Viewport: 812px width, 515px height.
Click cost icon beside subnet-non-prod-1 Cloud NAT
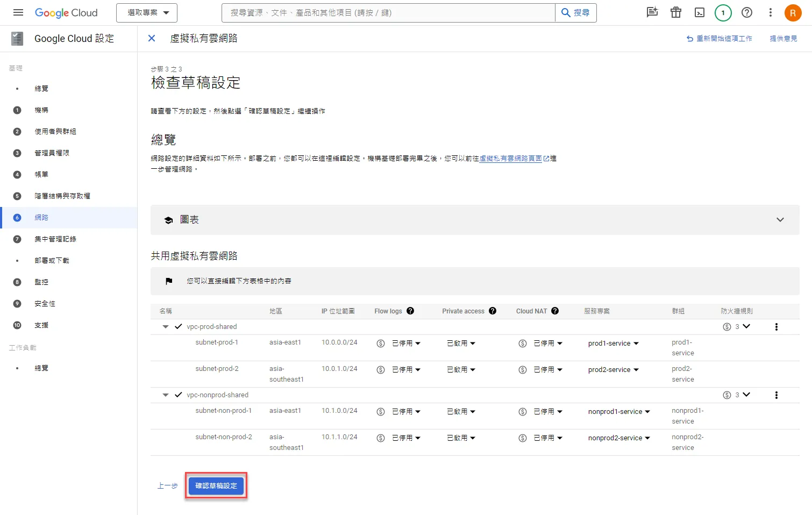click(523, 412)
